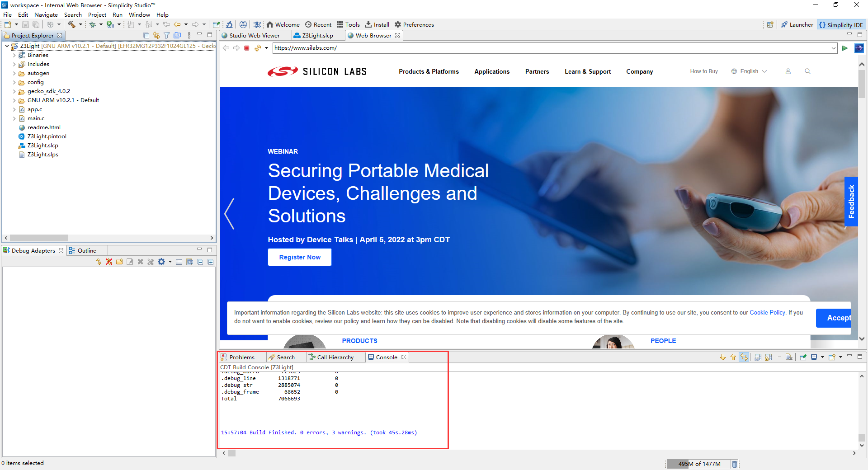Viewport: 868px width, 470px height.
Task: Click the web page vertical scrollbar thumb
Action: (862, 84)
